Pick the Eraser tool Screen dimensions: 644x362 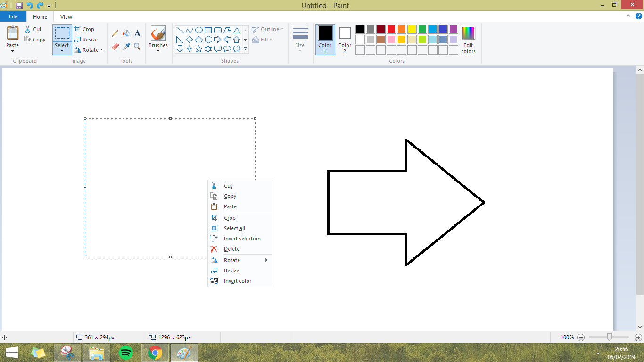tap(115, 46)
